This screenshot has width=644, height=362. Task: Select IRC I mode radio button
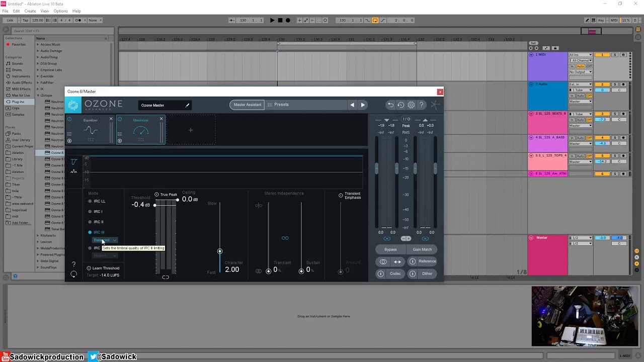(x=90, y=212)
